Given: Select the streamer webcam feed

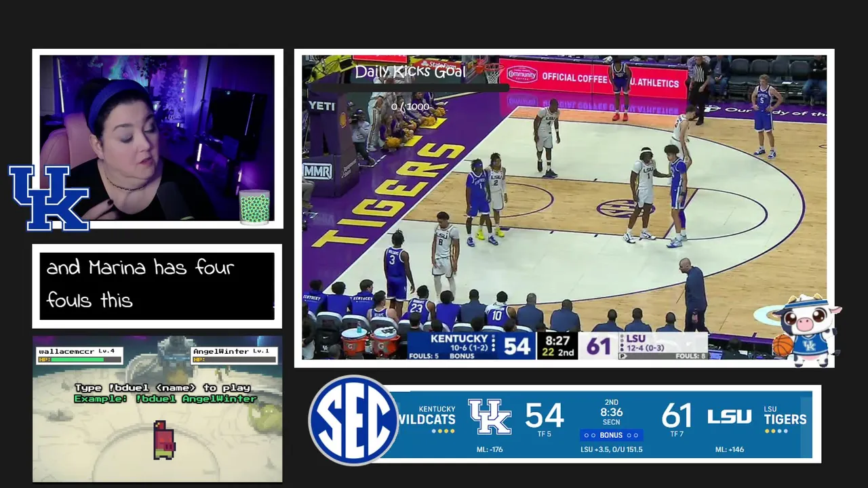Looking at the screenshot, I should 157,138.
